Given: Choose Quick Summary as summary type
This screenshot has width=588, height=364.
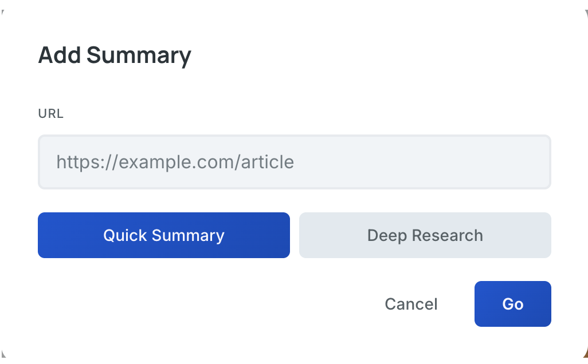Looking at the screenshot, I should click(x=164, y=235).
